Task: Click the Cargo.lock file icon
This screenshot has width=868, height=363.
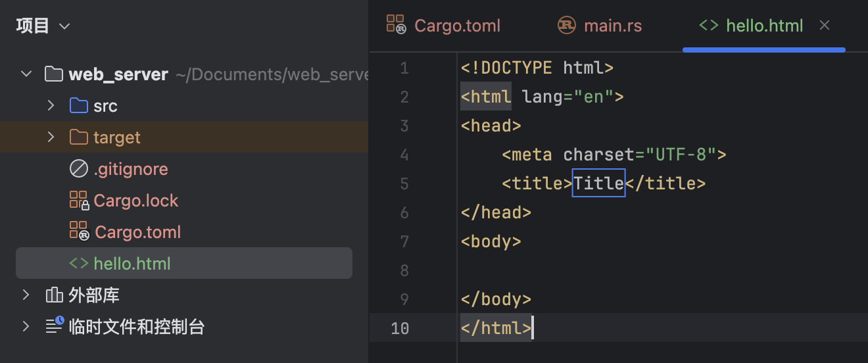Action: [x=78, y=200]
